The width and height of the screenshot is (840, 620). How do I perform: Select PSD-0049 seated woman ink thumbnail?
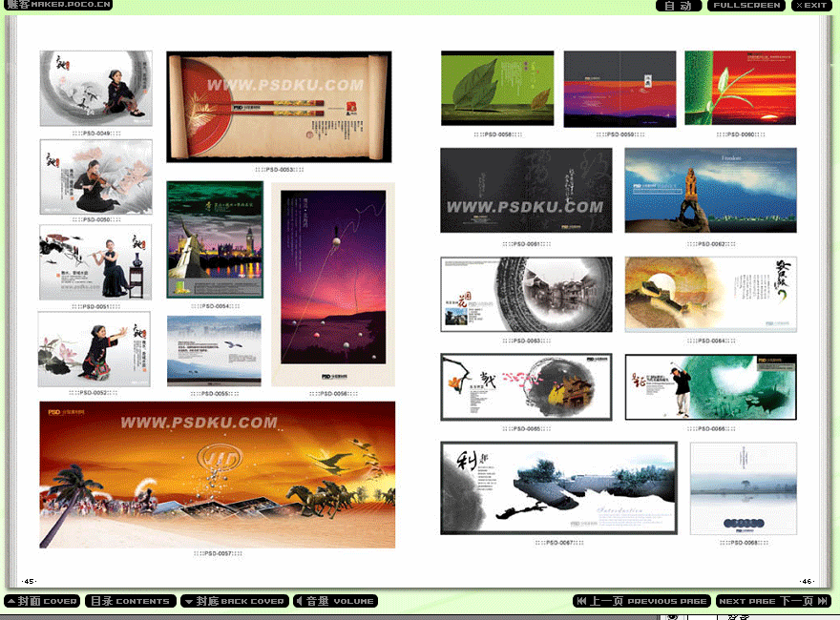pos(95,88)
